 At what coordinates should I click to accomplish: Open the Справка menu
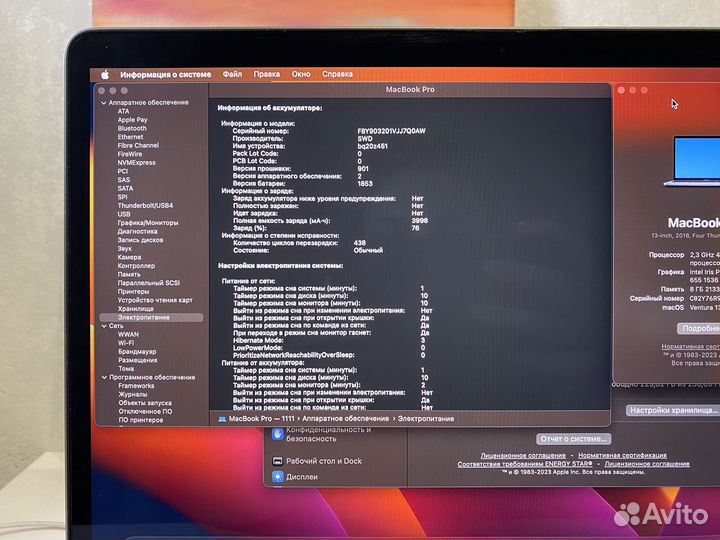338,74
